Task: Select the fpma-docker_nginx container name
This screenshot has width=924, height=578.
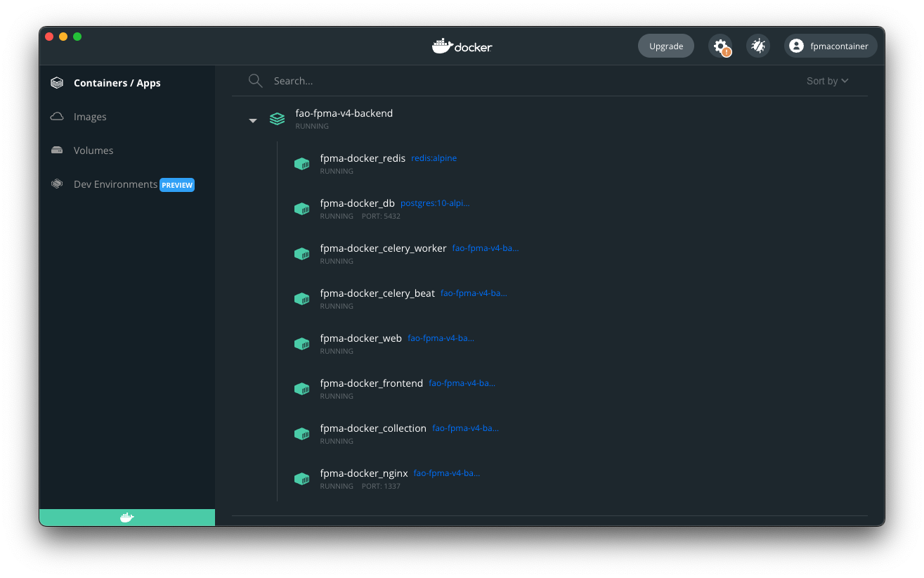Action: pos(364,473)
